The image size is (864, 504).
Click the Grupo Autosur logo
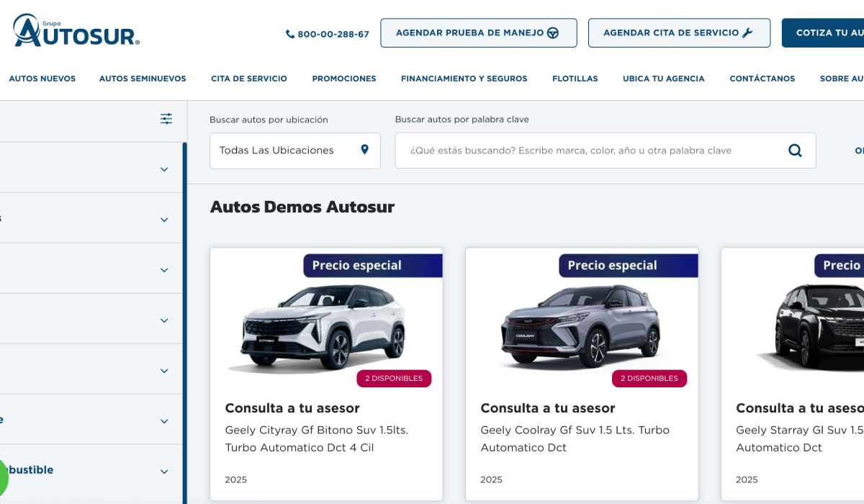pyautogui.click(x=76, y=30)
